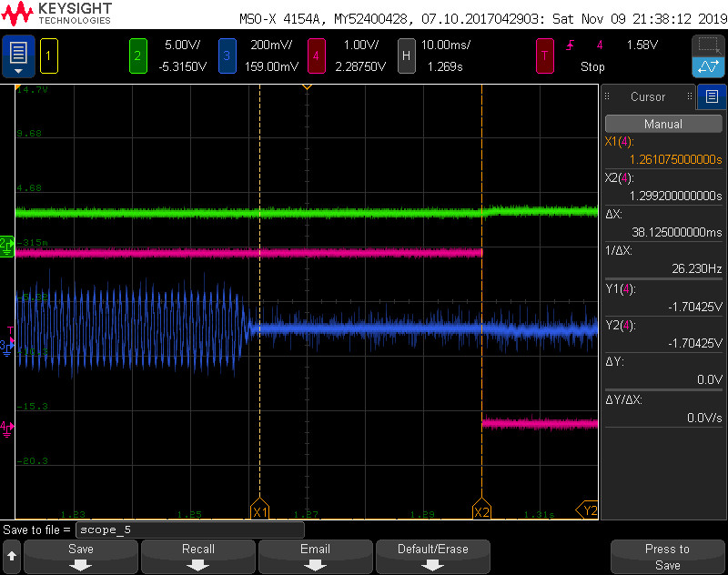Select the Cursor panel tab
This screenshot has width=728, height=575.
pos(648,96)
